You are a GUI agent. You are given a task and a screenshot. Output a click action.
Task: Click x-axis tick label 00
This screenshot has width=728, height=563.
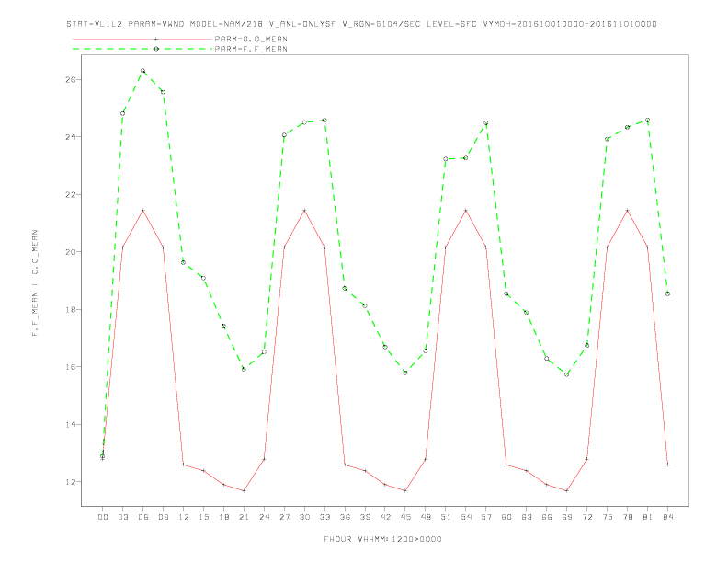[103, 517]
